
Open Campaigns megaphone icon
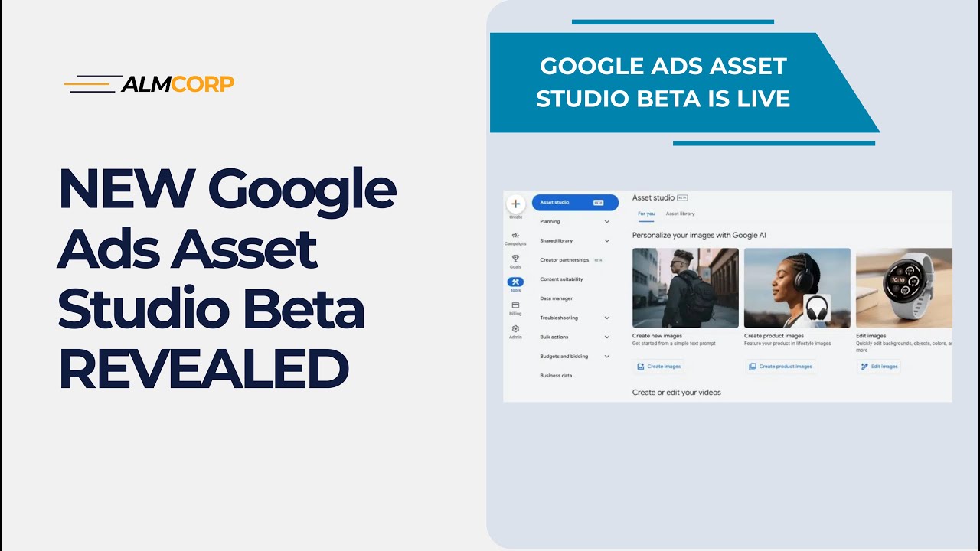515,236
